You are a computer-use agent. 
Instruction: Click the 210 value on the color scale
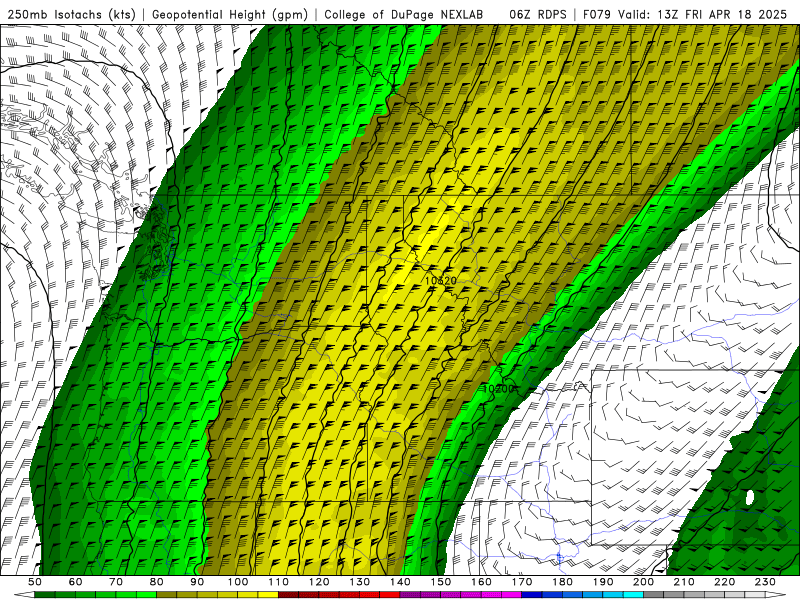tap(684, 582)
